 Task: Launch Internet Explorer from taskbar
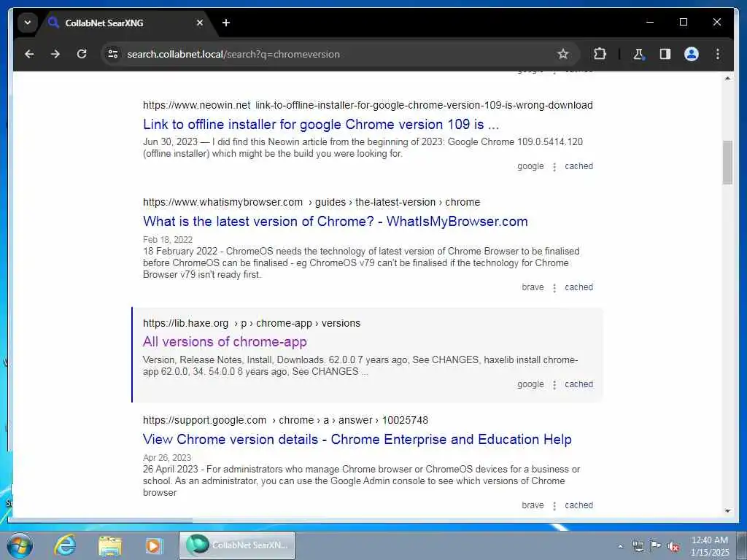pos(65,545)
